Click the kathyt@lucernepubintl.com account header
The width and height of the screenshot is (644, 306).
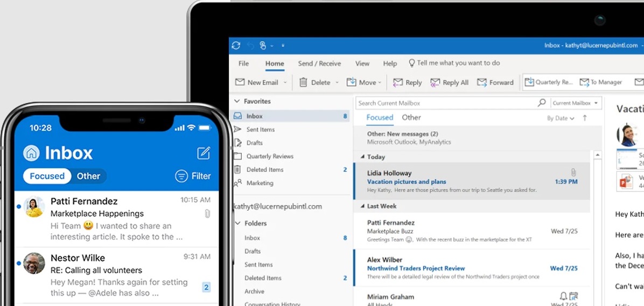pos(278,207)
